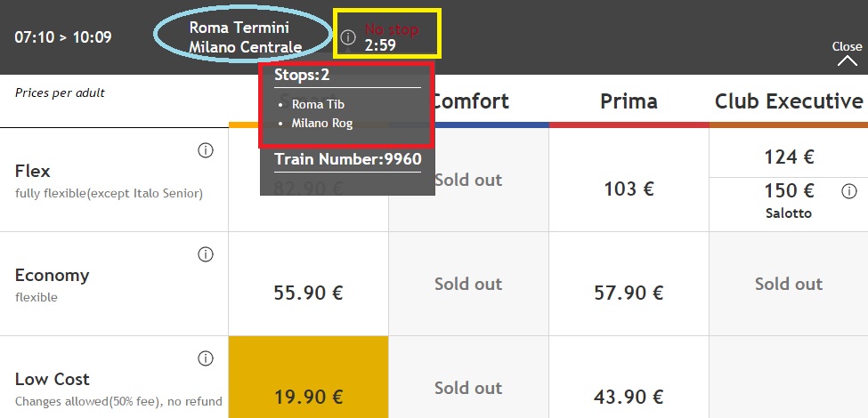Click the train stops info icon

tap(347, 37)
